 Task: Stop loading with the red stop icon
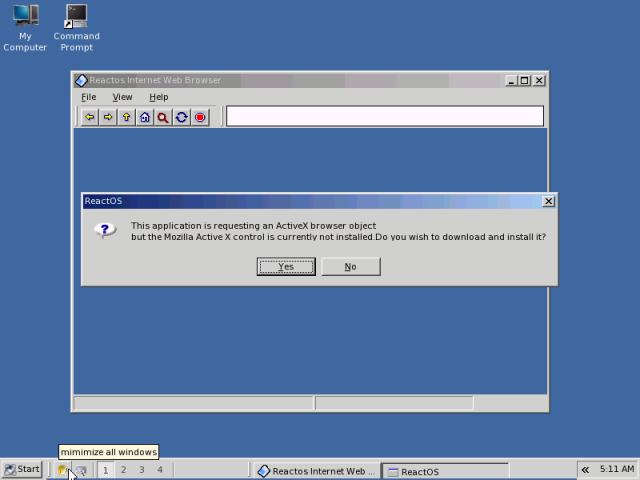[x=200, y=117]
